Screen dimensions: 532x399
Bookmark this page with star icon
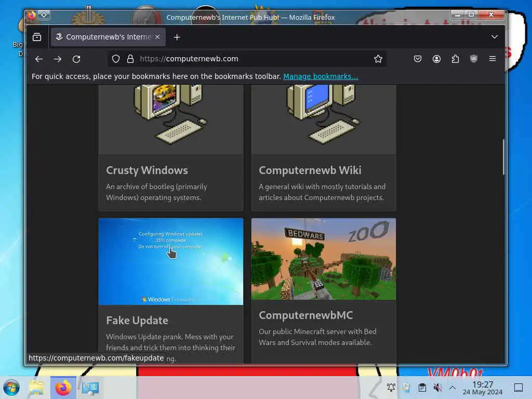(x=378, y=59)
